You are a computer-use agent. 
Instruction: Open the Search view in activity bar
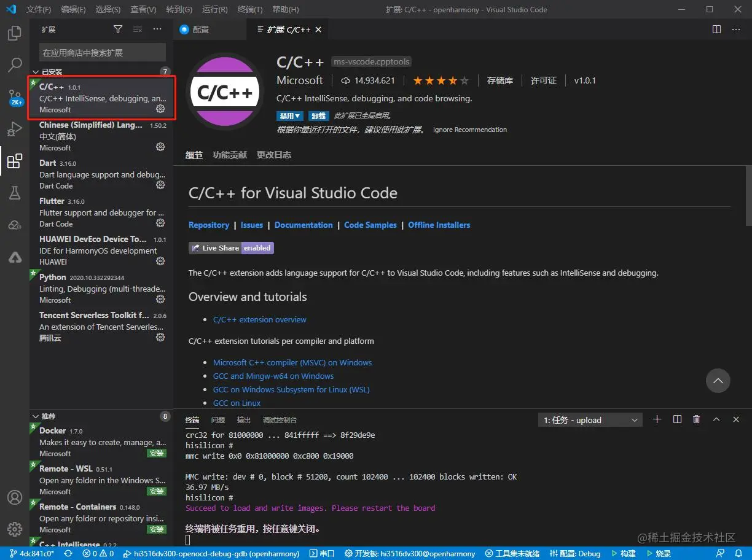[x=15, y=65]
